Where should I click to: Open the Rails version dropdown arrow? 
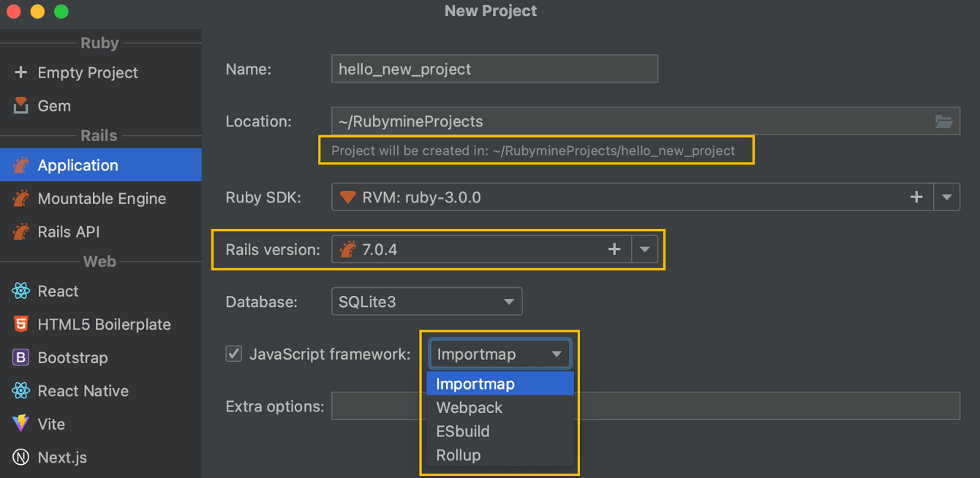[x=644, y=249]
